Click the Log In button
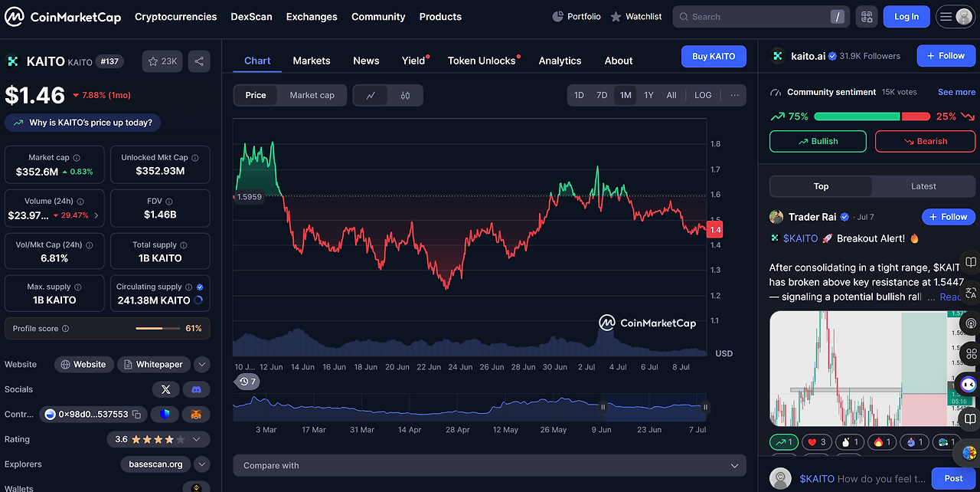This screenshot has width=980, height=492. [x=906, y=16]
